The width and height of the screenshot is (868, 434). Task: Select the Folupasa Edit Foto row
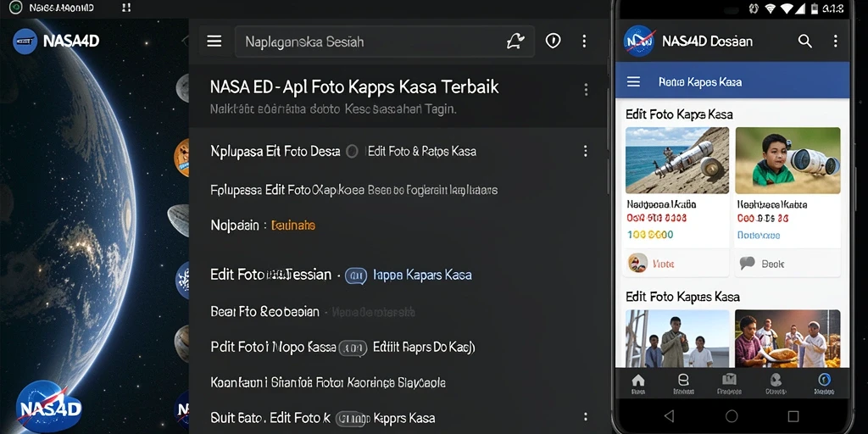click(354, 190)
